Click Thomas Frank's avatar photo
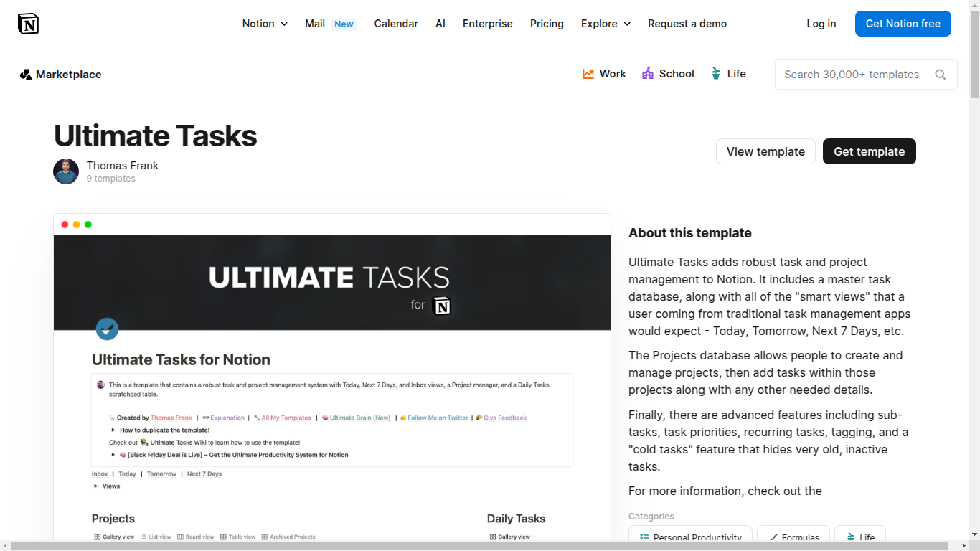980x551 pixels. coord(66,171)
